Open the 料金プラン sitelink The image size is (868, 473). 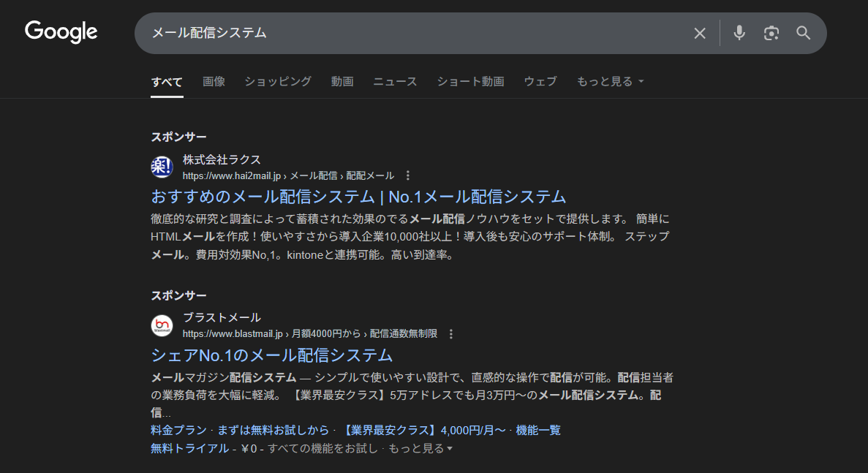pyautogui.click(x=178, y=430)
